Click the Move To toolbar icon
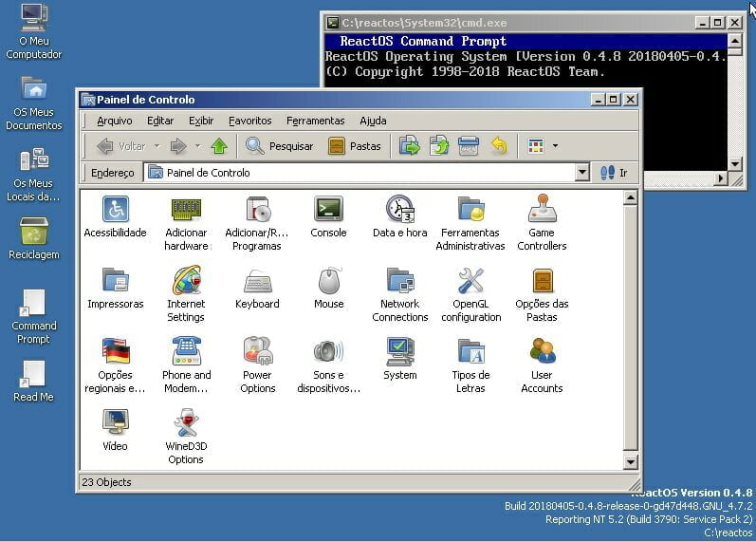The image size is (756, 542). pos(410,146)
